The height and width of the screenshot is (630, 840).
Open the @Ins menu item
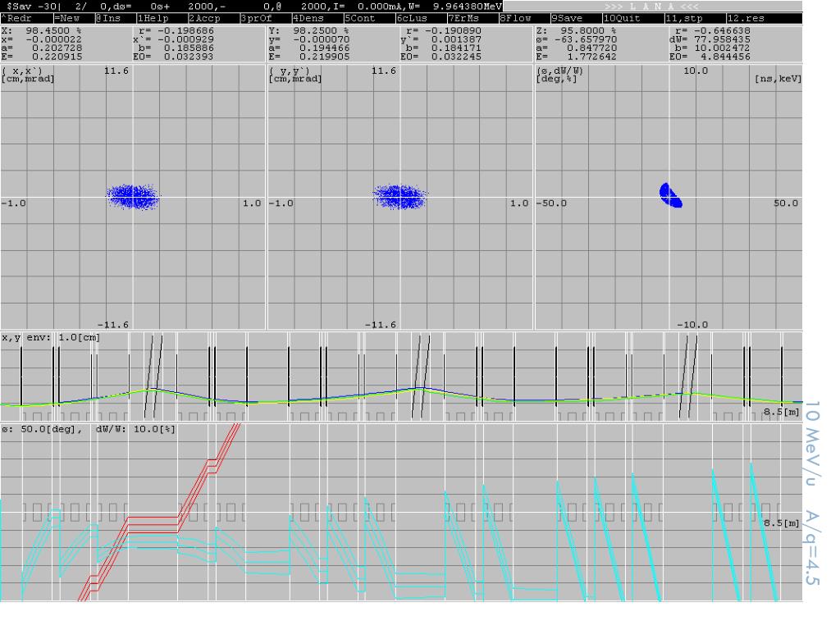[x=108, y=18]
